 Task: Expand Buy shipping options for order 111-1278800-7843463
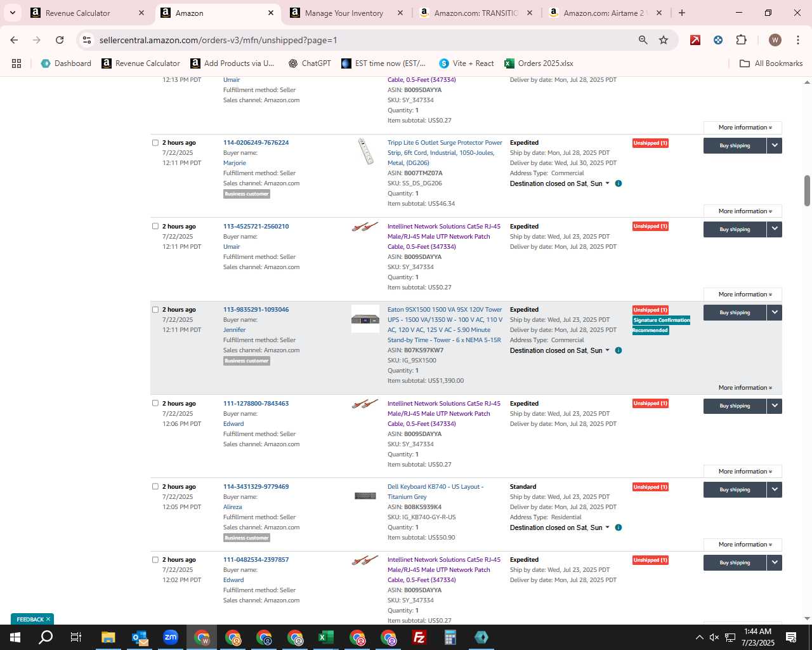[775, 406]
